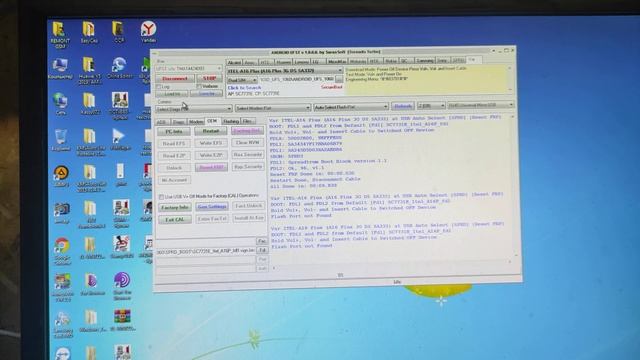
Task: Click the Mi Account button
Action: (174, 180)
